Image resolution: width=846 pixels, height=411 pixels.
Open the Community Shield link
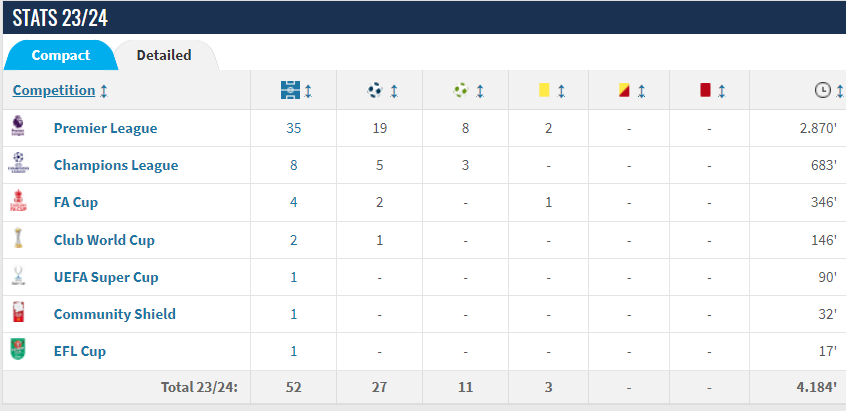click(114, 314)
